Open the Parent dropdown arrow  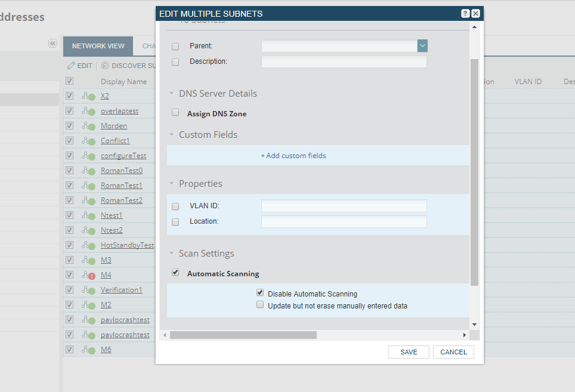422,46
